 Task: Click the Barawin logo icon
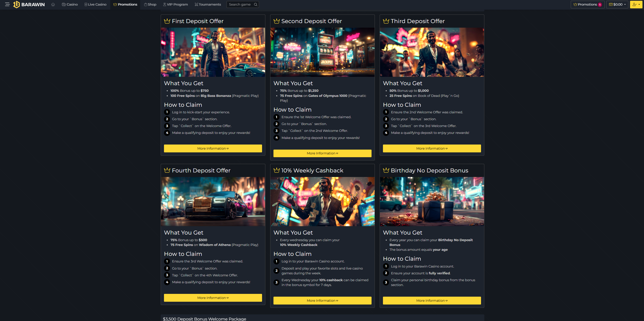[x=16, y=4]
